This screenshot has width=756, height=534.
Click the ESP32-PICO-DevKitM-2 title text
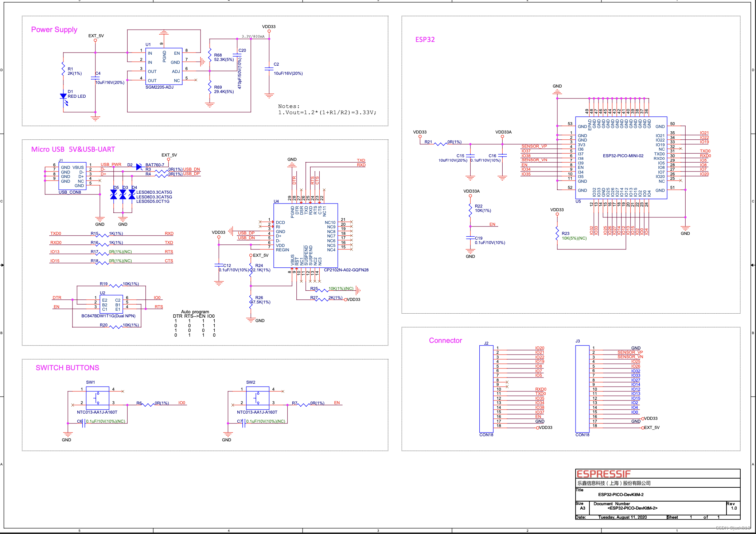(x=620, y=495)
